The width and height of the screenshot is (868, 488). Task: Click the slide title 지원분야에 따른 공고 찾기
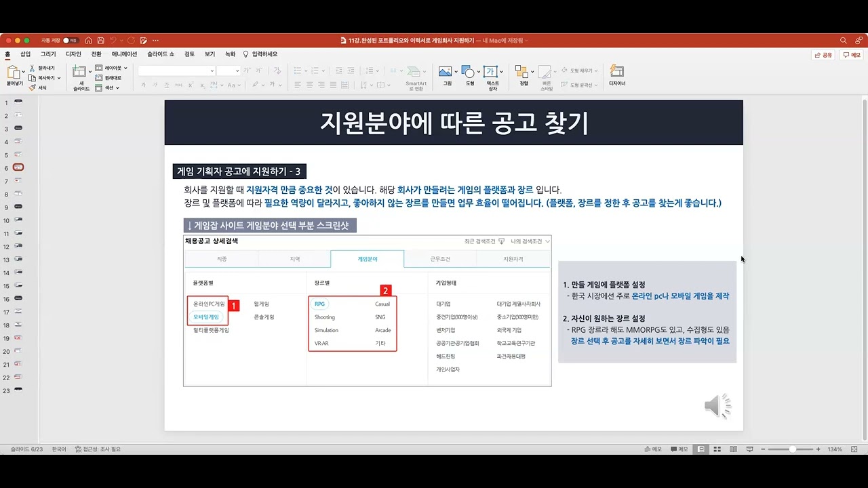[x=454, y=123]
